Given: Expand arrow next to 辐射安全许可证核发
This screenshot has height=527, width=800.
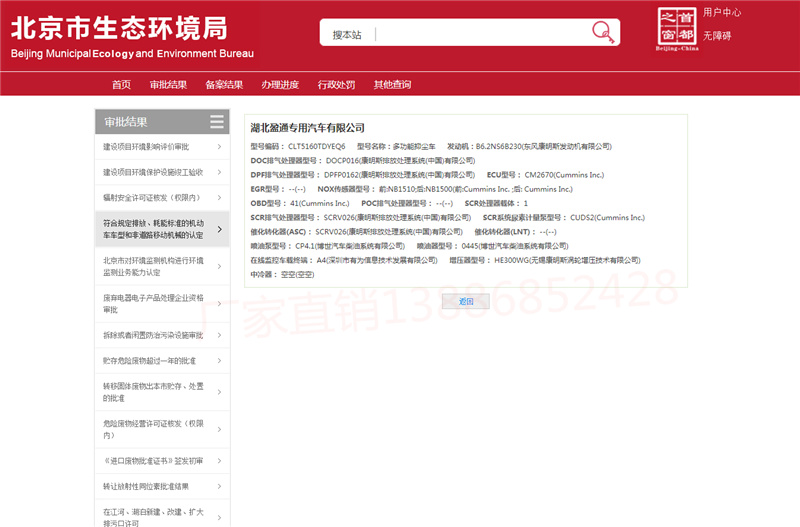Looking at the screenshot, I should 219,198.
